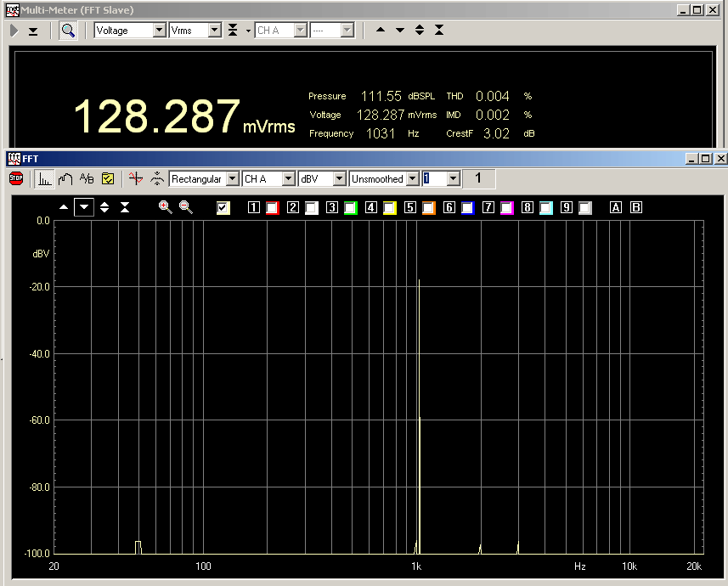Zoom out using the minus magnifier icon
The height and width of the screenshot is (586, 728).
(185, 207)
